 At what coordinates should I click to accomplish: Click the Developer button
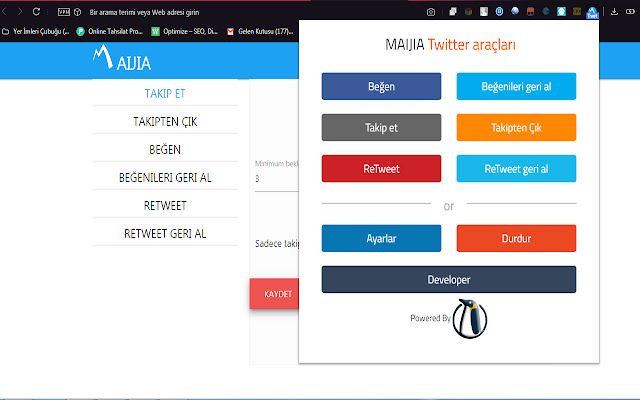tap(449, 280)
